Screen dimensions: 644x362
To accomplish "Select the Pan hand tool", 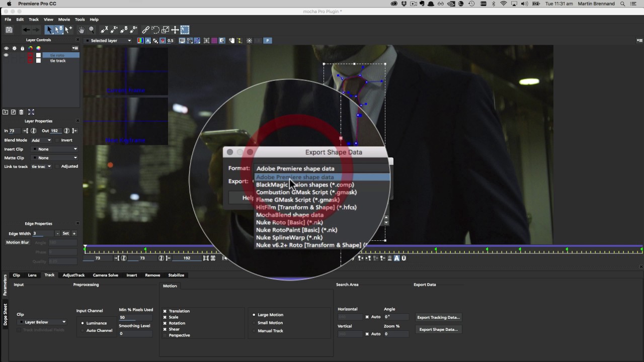I will pos(81,30).
